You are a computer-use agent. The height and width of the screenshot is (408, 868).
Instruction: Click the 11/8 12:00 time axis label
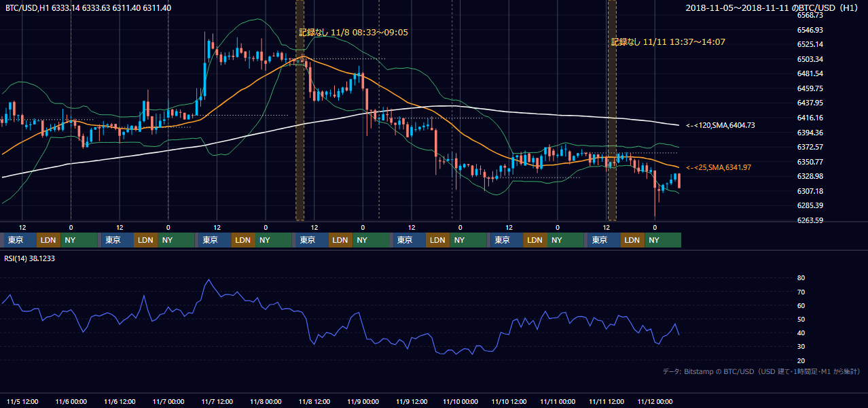tap(314, 401)
